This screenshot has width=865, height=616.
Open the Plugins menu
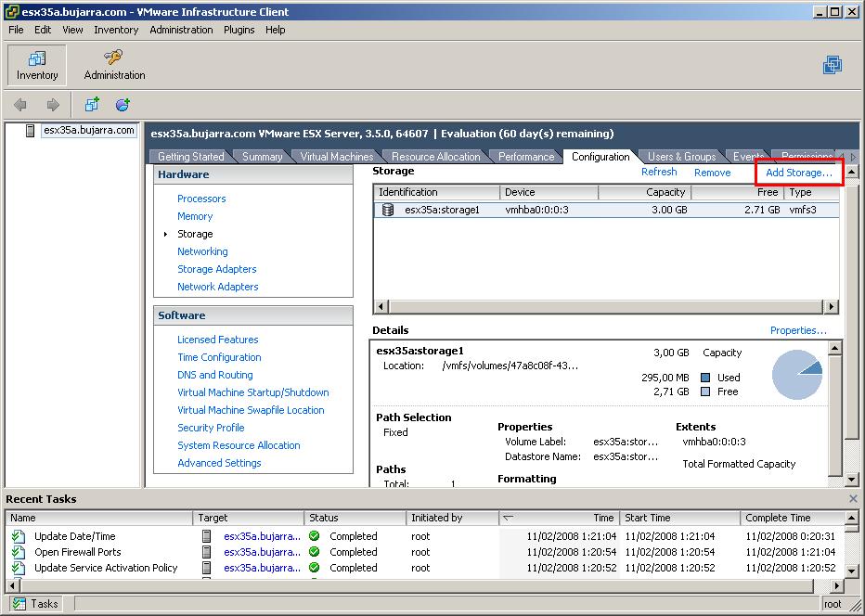point(239,30)
